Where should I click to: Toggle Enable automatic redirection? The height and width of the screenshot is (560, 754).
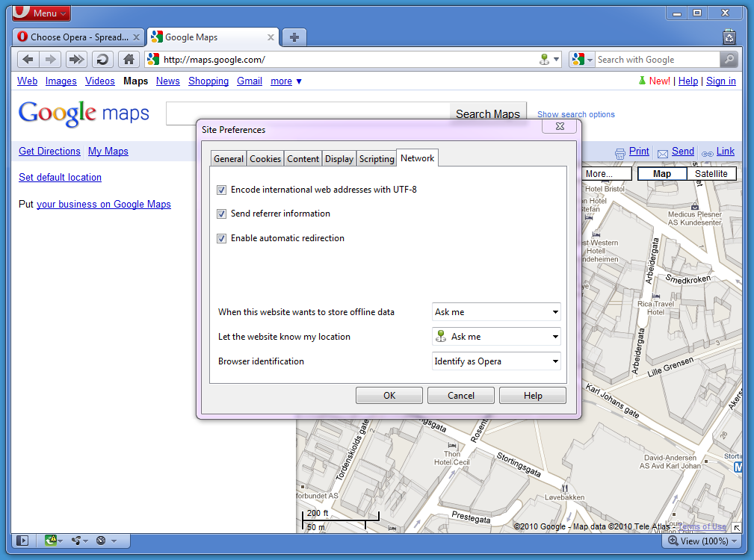pos(221,237)
